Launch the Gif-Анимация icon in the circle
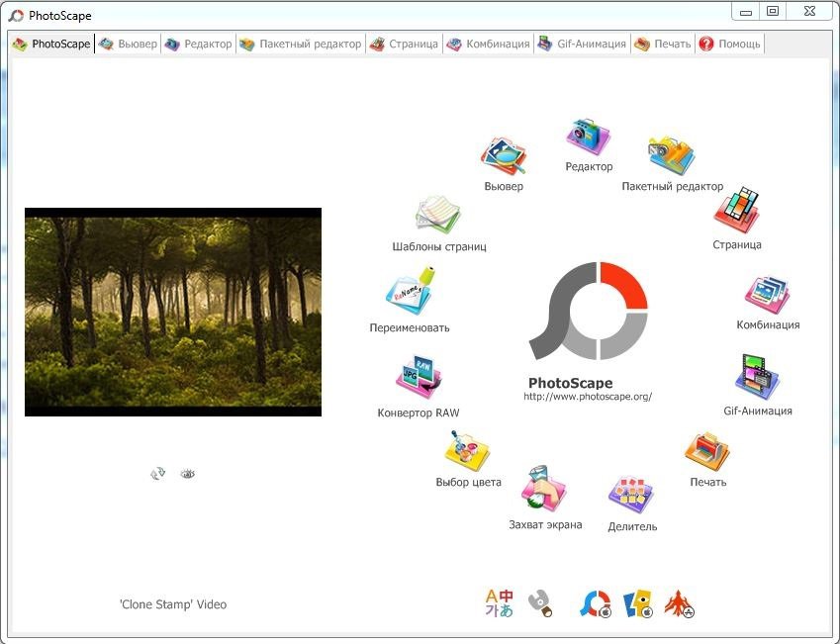This screenshot has height=644, width=840. tap(758, 377)
